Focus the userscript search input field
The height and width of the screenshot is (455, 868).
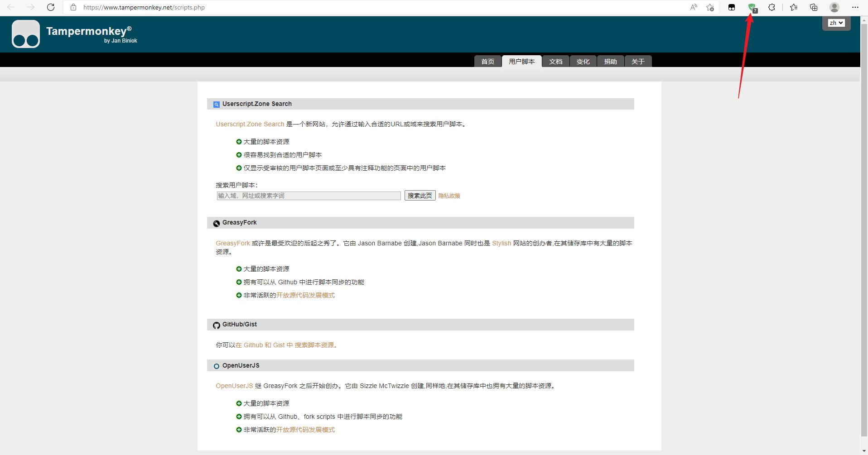click(309, 196)
